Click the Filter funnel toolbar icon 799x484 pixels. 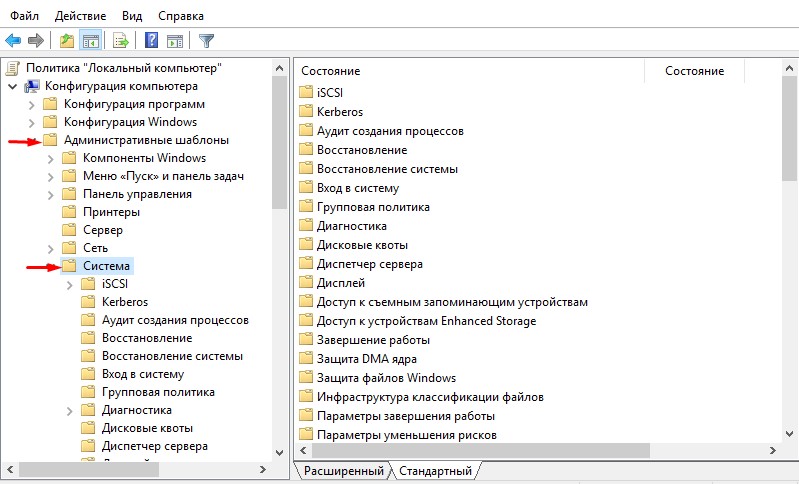click(206, 40)
